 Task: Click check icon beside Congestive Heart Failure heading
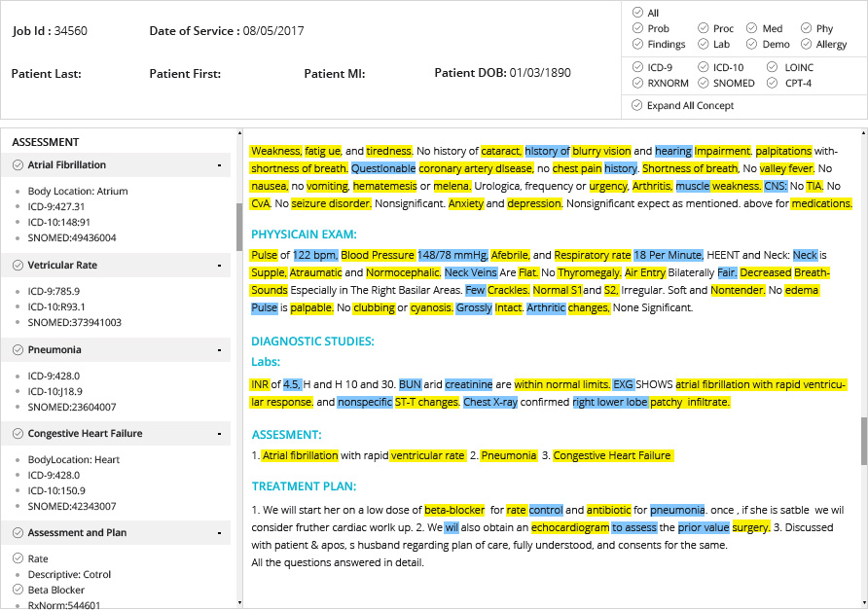[x=18, y=434]
